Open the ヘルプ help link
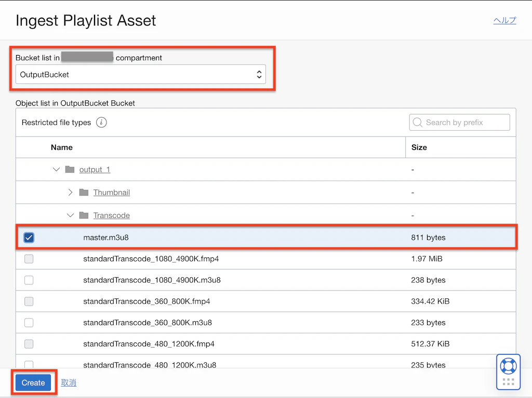The height and width of the screenshot is (398, 532). pyautogui.click(x=505, y=20)
